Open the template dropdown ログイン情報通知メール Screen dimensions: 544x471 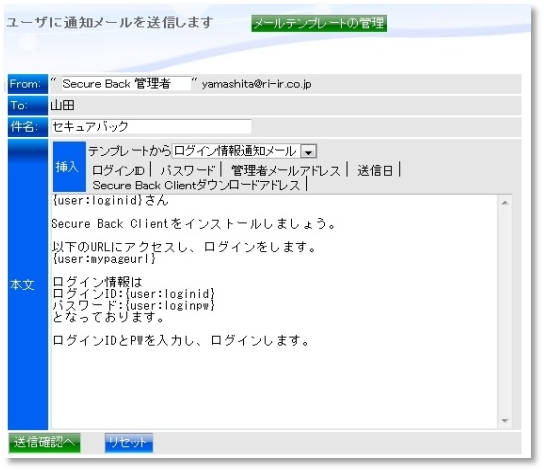click(244, 151)
